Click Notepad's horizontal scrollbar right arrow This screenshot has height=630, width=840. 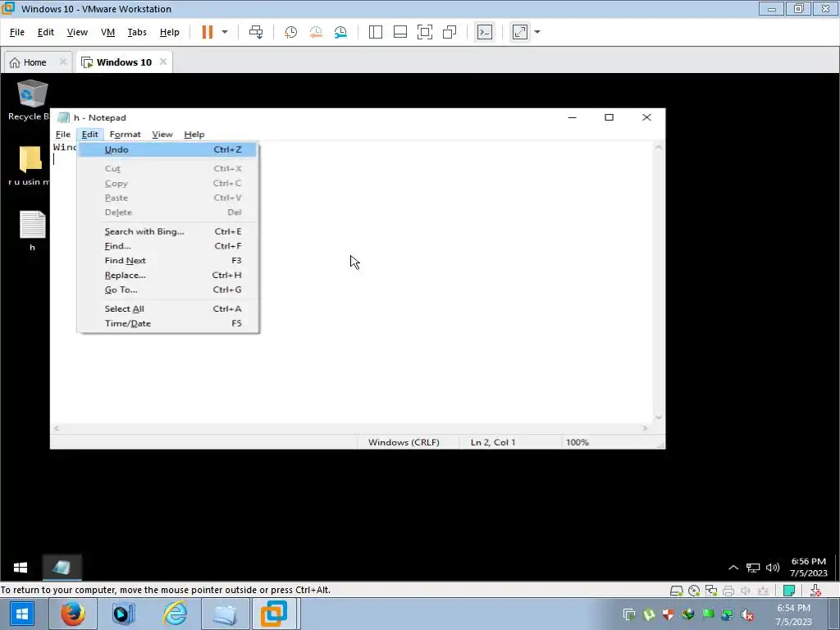(x=645, y=428)
